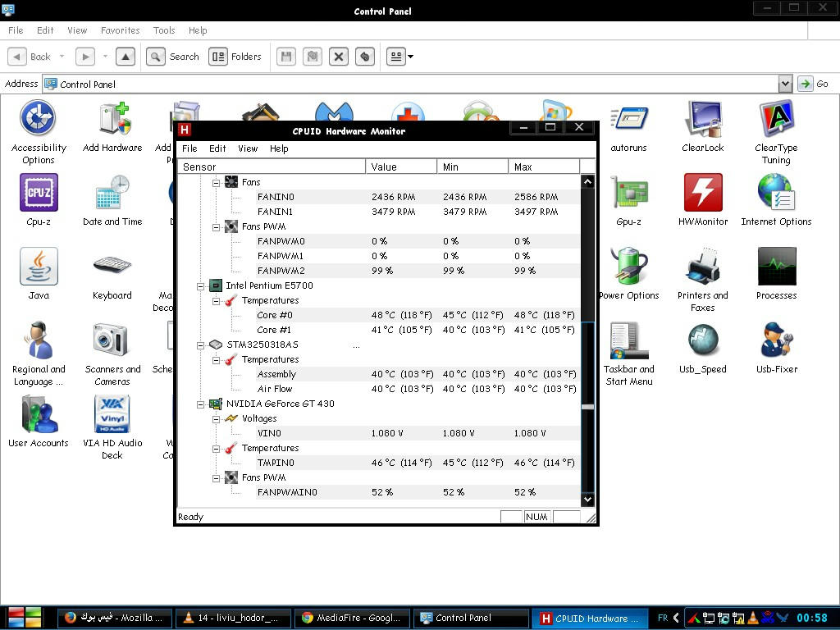Click the Search toolbar button
Screen dimensions: 840x630
point(172,57)
